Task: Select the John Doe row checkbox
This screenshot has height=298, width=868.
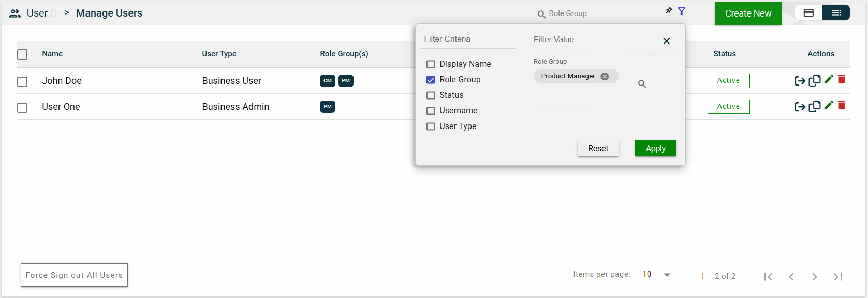Action: pos(22,82)
